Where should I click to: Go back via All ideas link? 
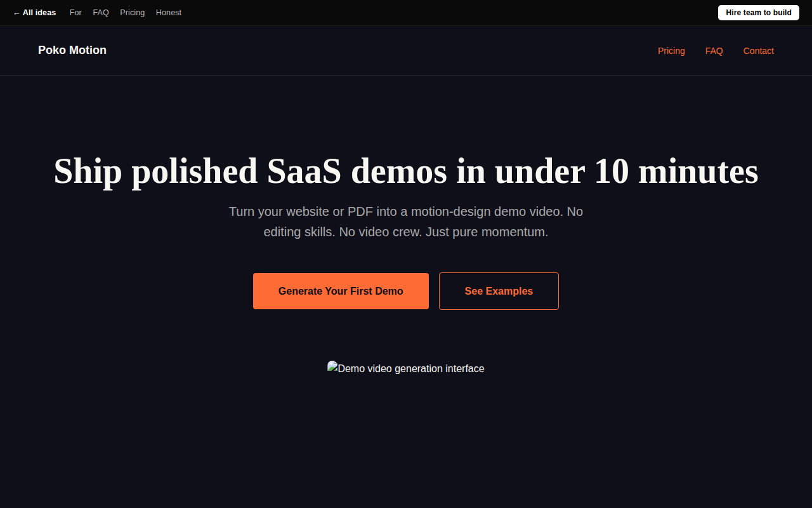[x=34, y=13]
